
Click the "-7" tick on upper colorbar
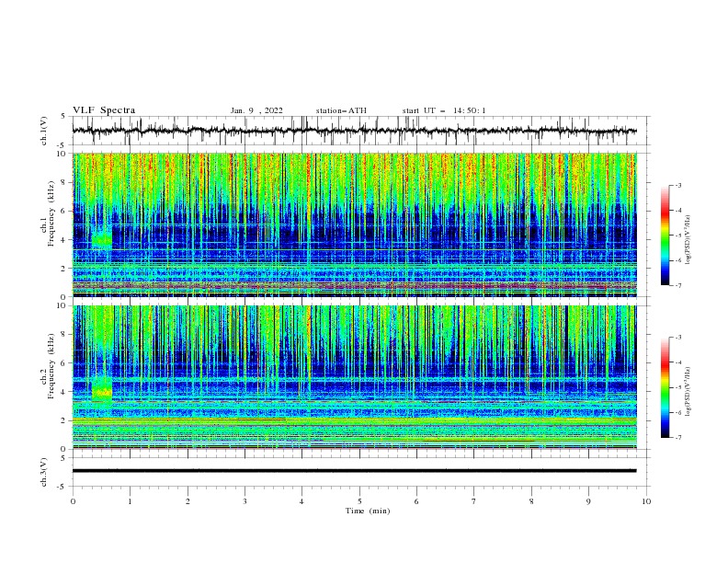(678, 285)
